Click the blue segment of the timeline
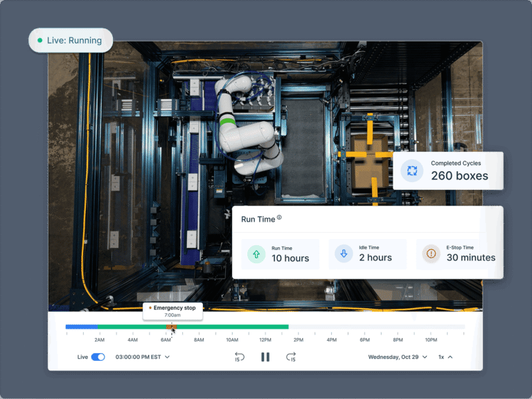This screenshot has height=399, width=532. pyautogui.click(x=82, y=327)
